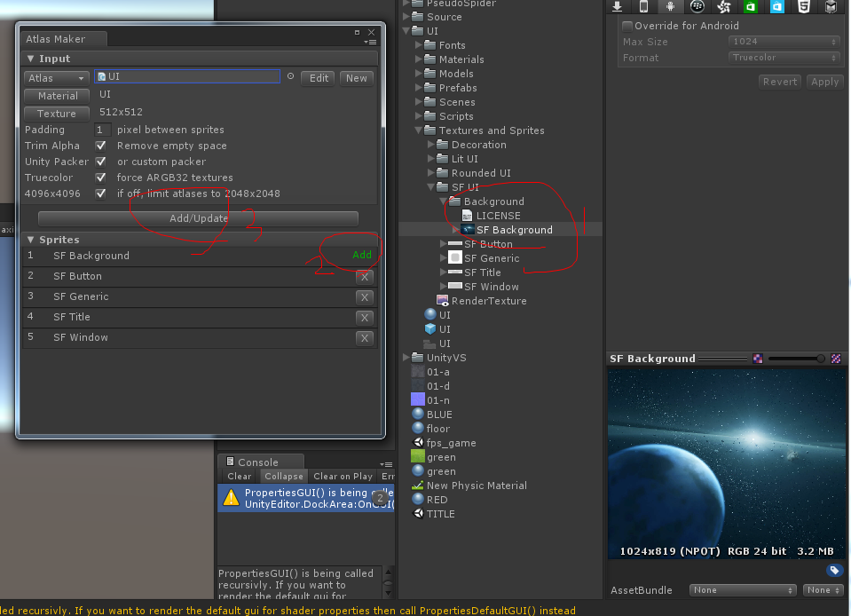Click the UI atlas input field

click(x=187, y=76)
